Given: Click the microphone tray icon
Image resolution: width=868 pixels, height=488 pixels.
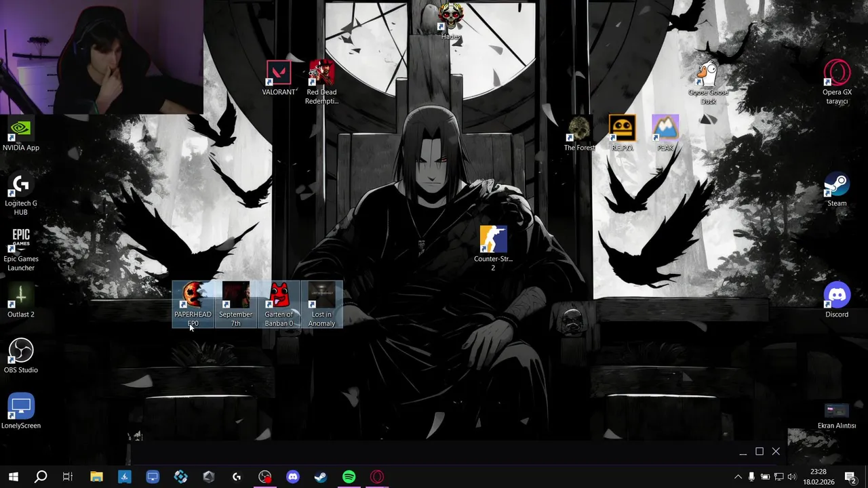Looking at the screenshot, I should (751, 477).
